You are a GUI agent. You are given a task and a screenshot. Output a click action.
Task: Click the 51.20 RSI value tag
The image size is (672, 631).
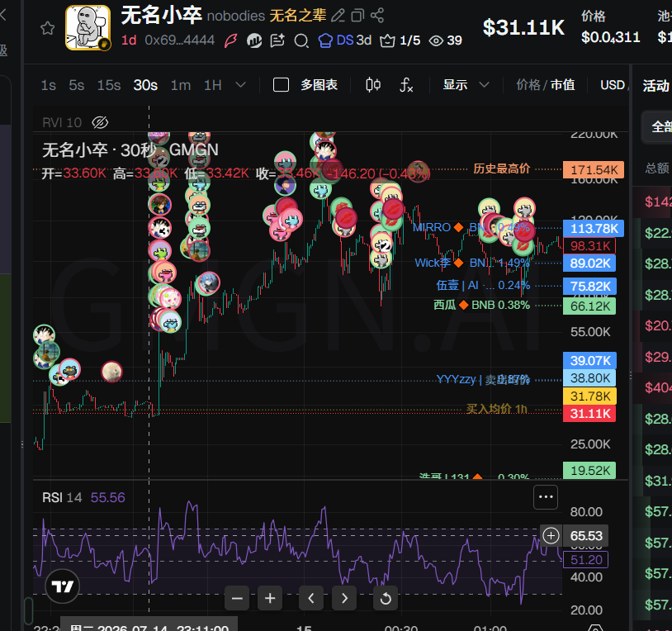tap(585, 560)
